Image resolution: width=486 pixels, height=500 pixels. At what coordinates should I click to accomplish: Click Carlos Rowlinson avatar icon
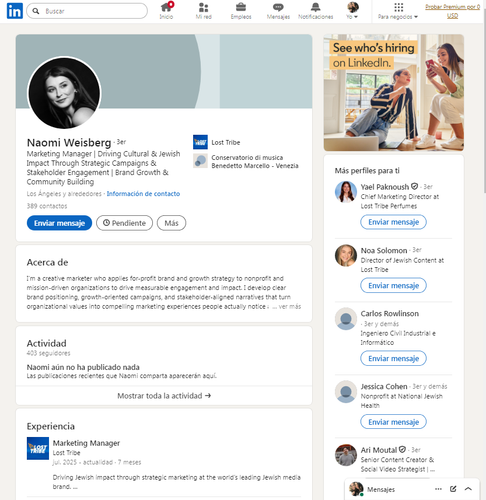pos(346,319)
